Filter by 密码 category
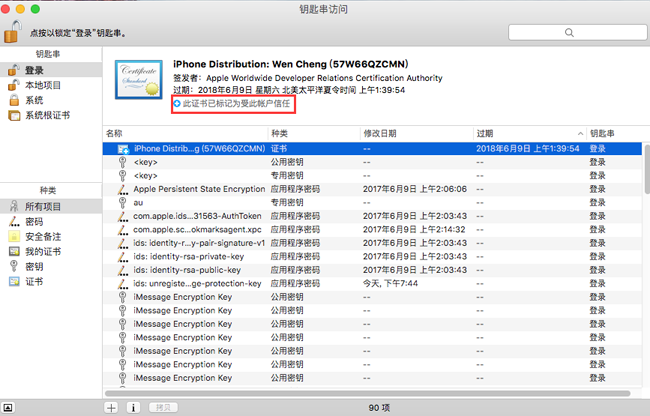 pos(34,221)
